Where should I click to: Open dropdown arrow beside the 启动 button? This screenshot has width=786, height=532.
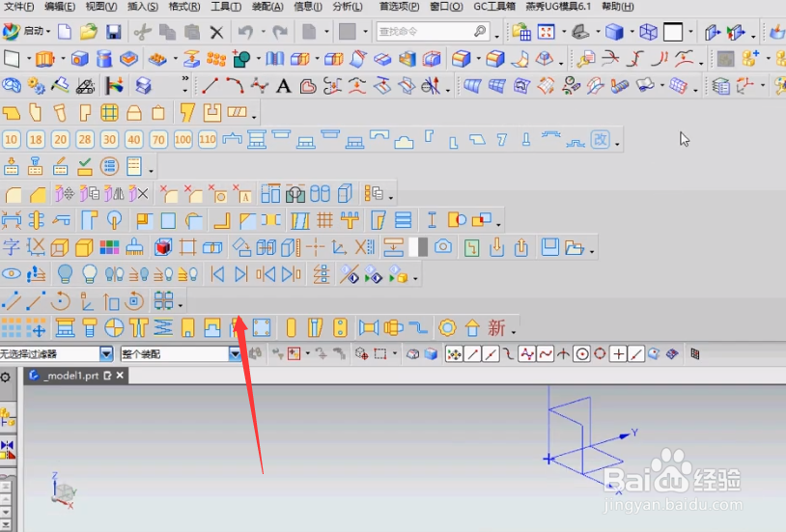point(48,32)
